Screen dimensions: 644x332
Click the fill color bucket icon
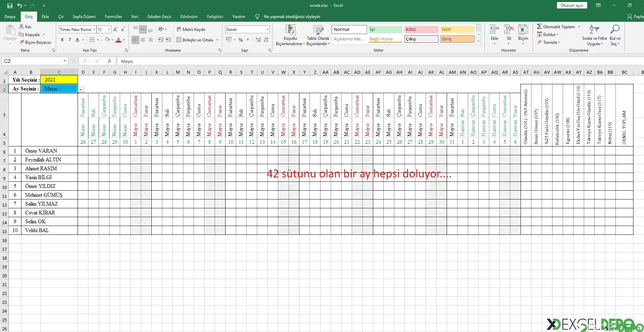tap(107, 40)
